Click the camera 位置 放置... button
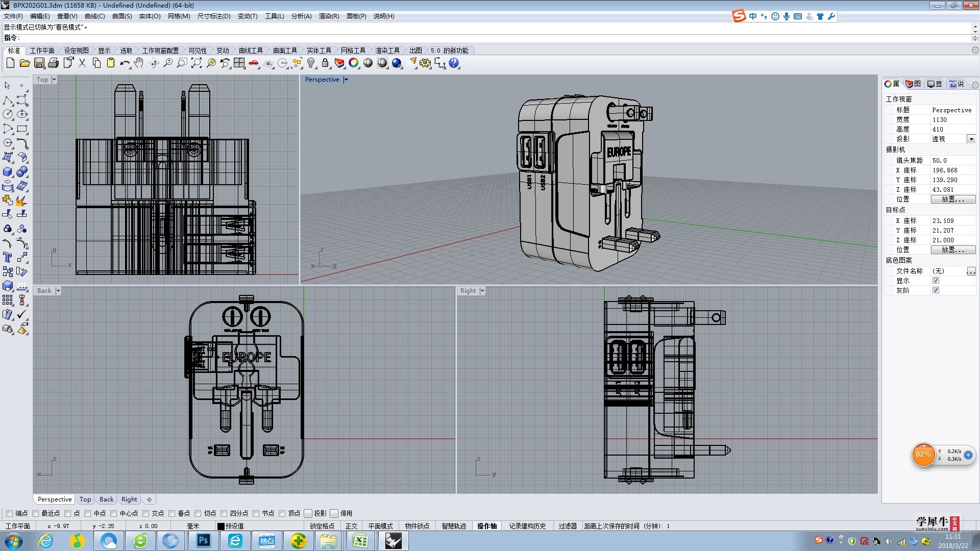 coord(953,199)
